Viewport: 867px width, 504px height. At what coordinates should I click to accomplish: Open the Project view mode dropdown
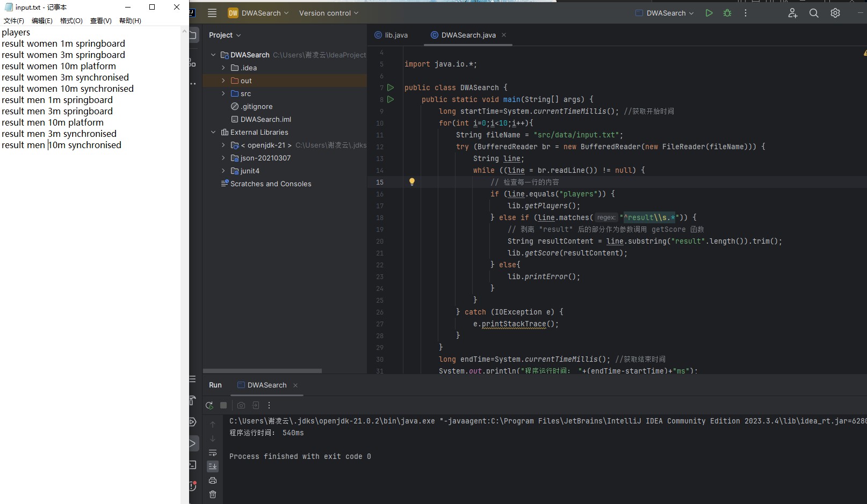(x=225, y=35)
